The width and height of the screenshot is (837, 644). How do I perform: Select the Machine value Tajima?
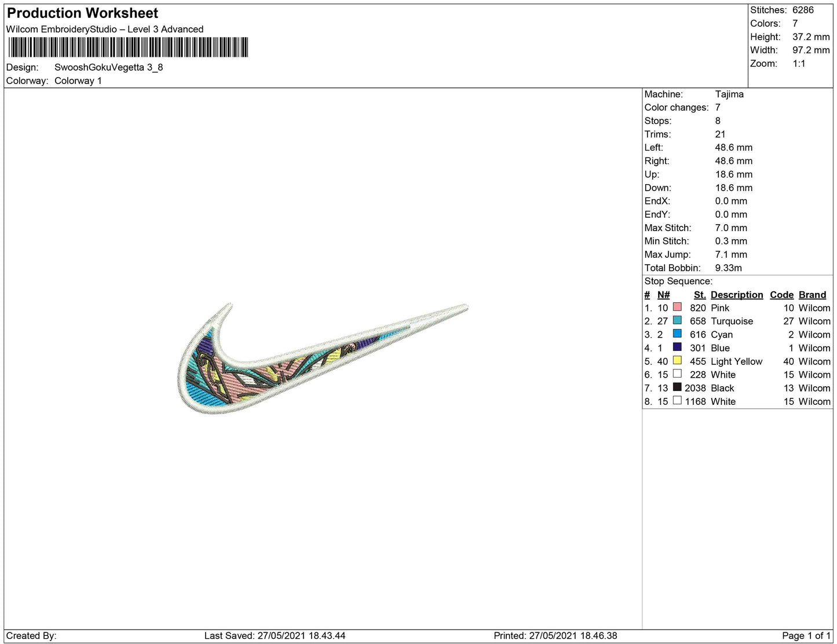point(729,94)
